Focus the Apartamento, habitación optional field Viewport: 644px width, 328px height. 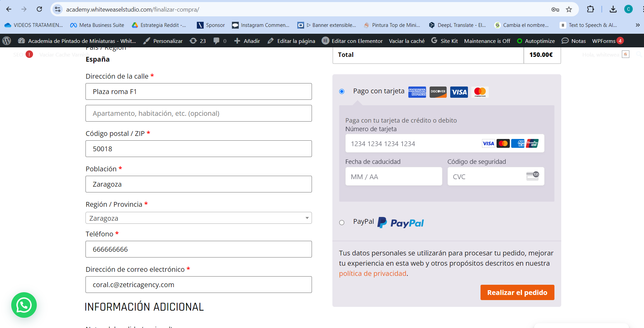point(199,113)
